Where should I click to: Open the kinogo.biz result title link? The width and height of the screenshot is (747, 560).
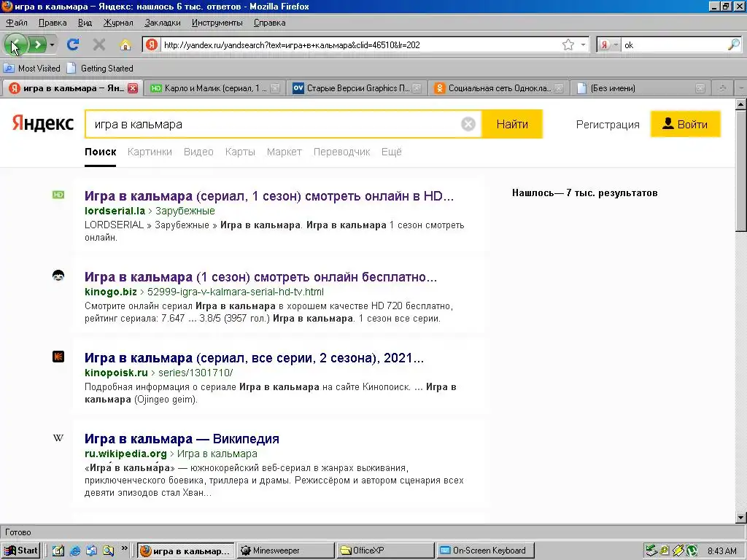click(x=260, y=276)
